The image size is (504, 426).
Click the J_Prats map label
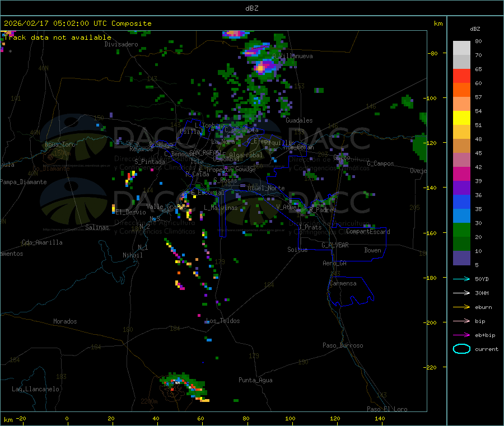pos(310,227)
